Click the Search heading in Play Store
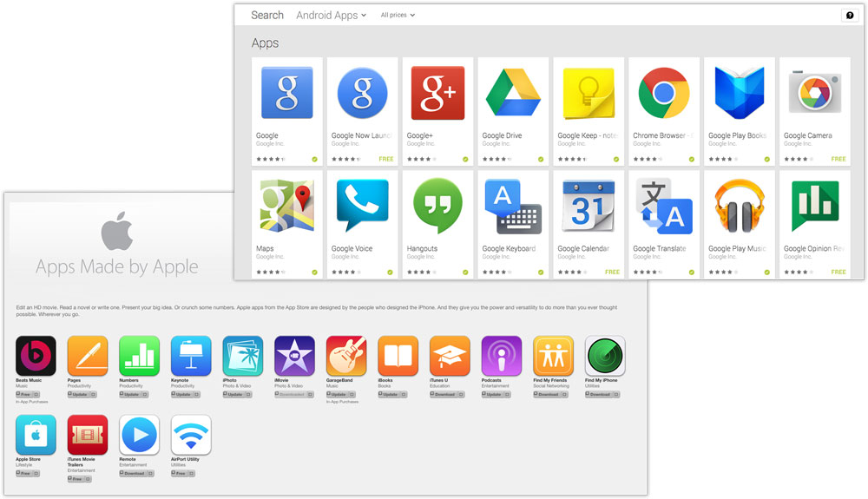Image resolution: width=868 pixels, height=499 pixels. point(267,15)
